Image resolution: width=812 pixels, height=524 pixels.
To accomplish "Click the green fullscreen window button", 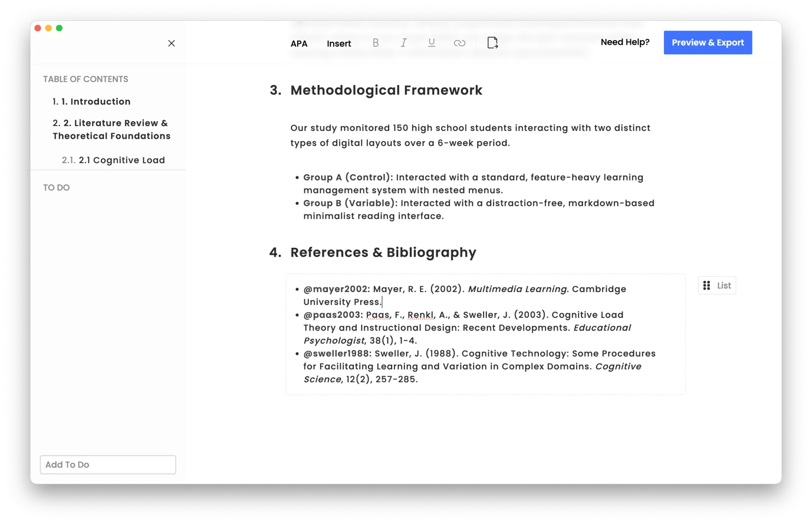I will [59, 28].
